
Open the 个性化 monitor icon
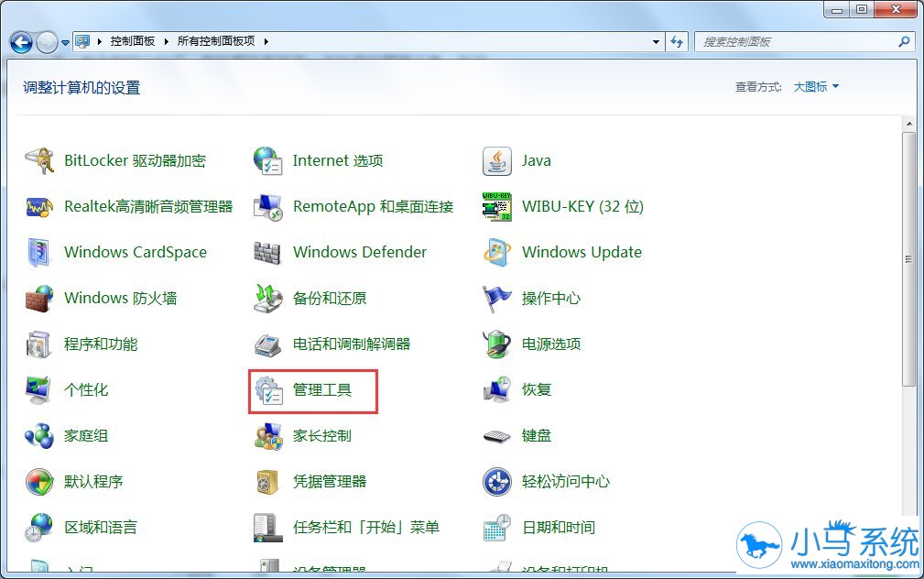pyautogui.click(x=39, y=389)
